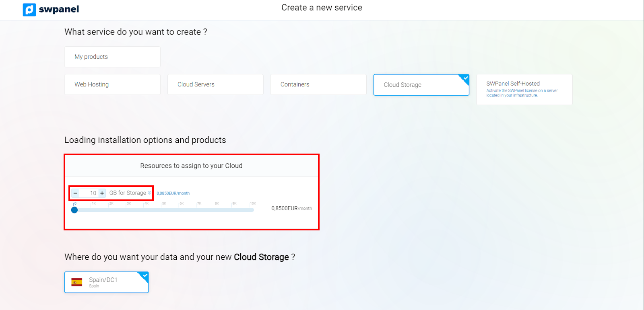Click the blue storage slider handle
This screenshot has width=644, height=310.
click(74, 210)
